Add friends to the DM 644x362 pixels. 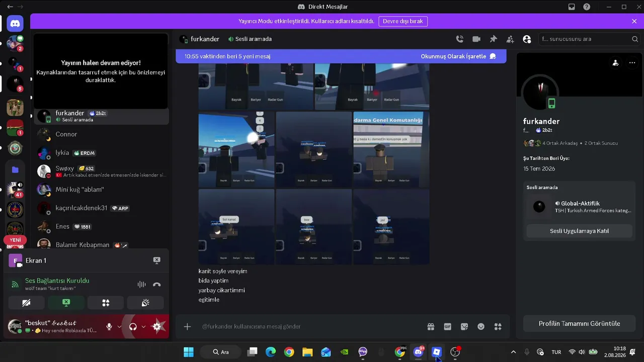pos(510,39)
